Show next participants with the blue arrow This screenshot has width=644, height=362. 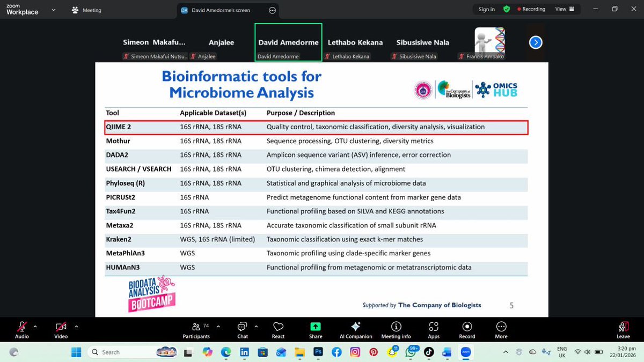pos(536,42)
